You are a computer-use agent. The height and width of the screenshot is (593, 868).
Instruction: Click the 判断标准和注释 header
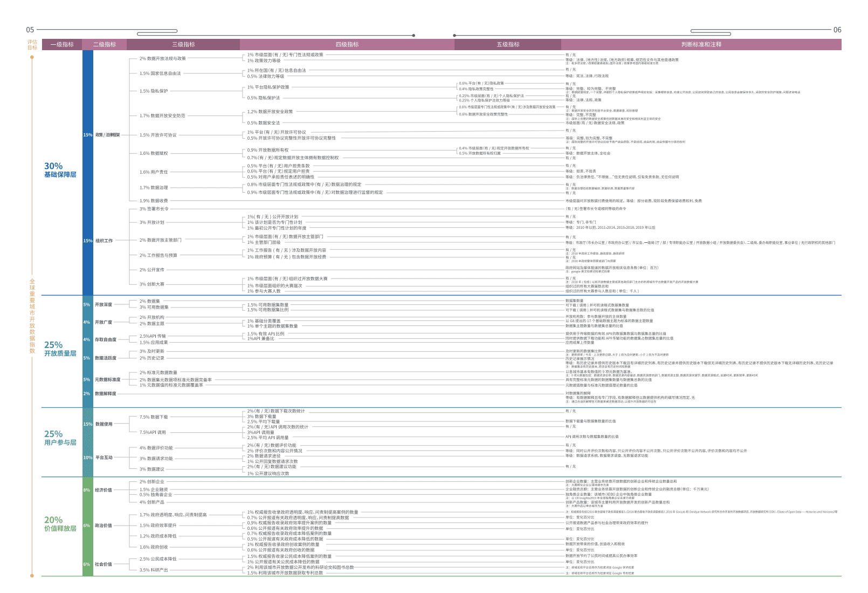coord(701,44)
